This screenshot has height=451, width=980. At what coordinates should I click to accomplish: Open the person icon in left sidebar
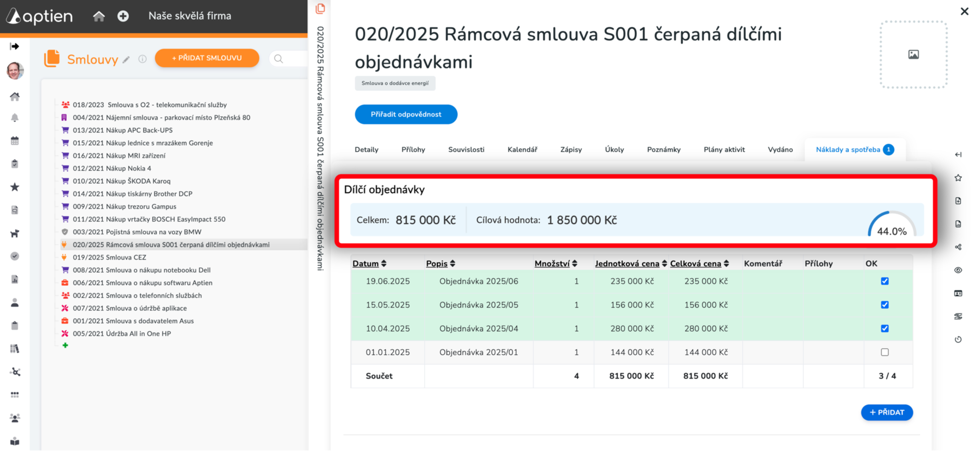tap(15, 302)
